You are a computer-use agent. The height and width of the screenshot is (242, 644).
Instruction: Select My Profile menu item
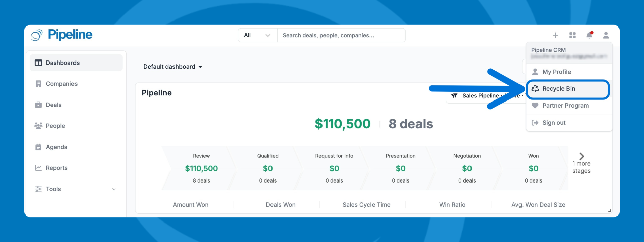point(556,72)
